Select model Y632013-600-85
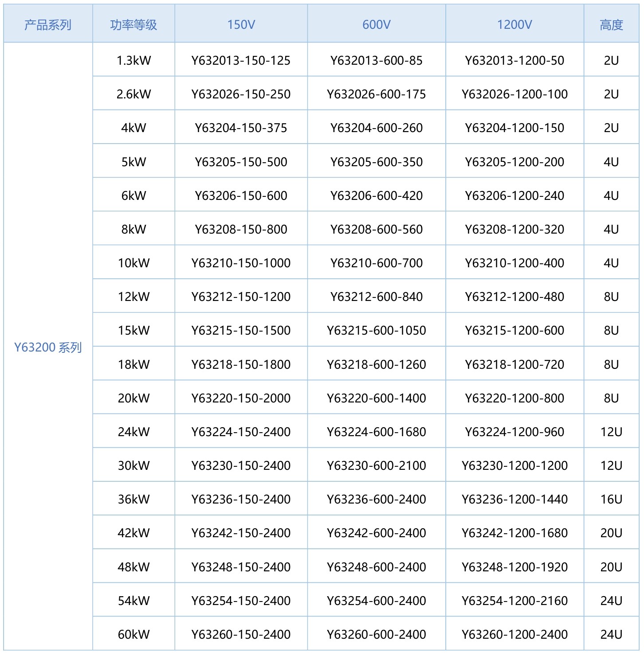Screen dimensions: 644x656 point(376,60)
